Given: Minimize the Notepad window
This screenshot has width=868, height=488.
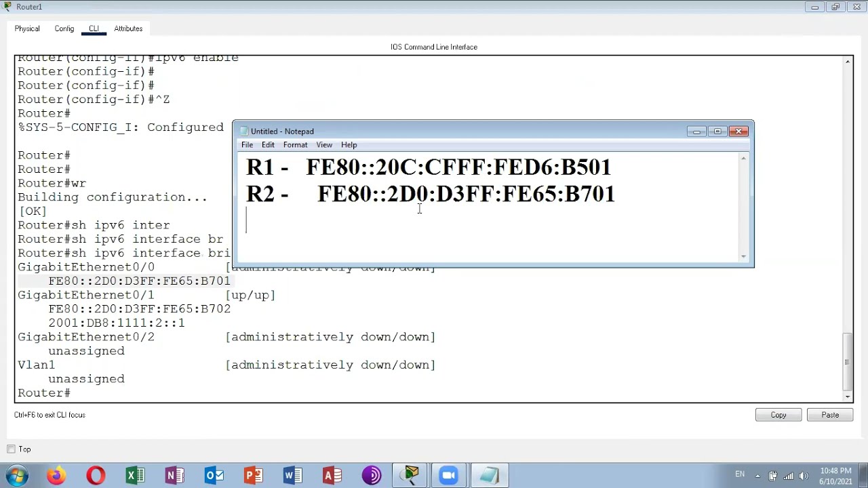Looking at the screenshot, I should click(696, 131).
